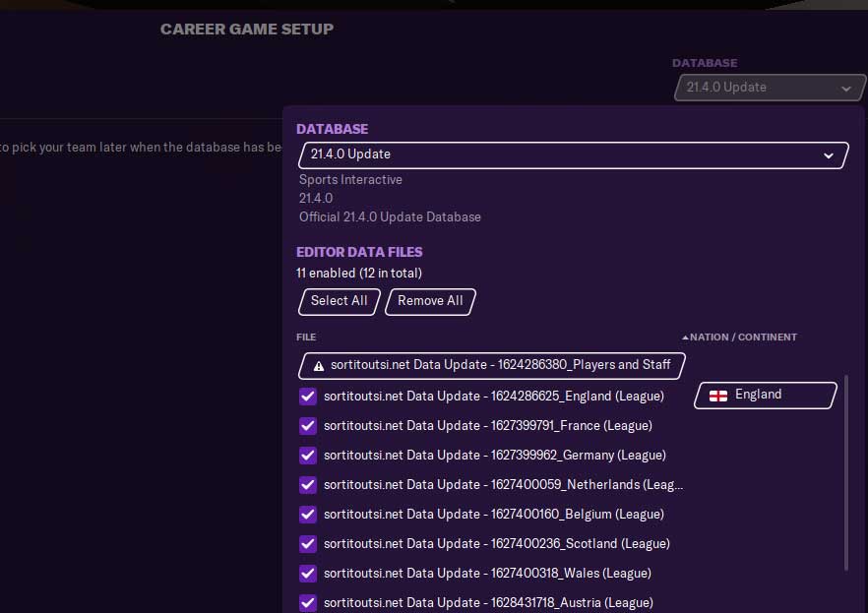Sort by the Nation / Continent column header
This screenshot has height=613, width=868.
(x=743, y=337)
